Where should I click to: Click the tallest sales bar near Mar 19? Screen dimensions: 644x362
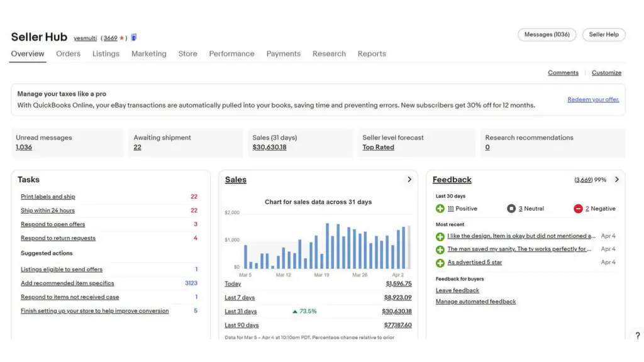pos(327,246)
